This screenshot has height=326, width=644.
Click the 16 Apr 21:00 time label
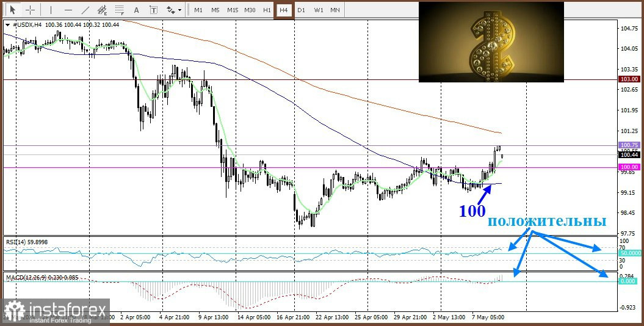coord(293,317)
